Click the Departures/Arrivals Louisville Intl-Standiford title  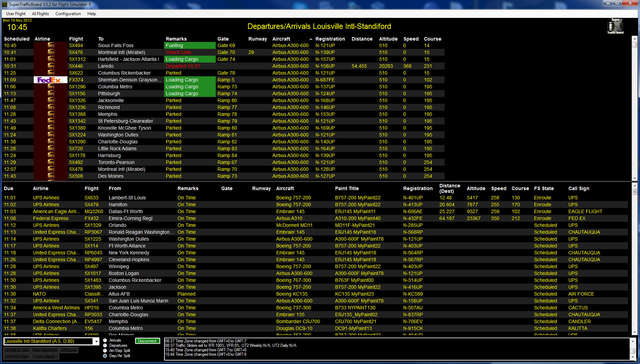[319, 27]
